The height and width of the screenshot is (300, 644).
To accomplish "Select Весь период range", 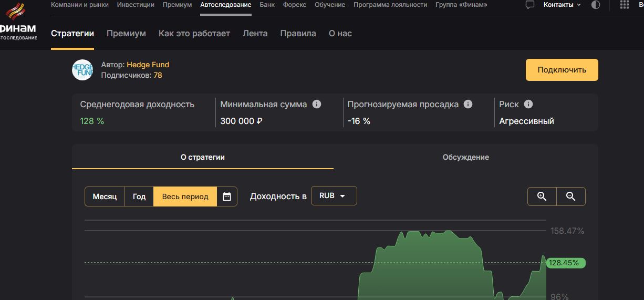I will coord(185,196).
